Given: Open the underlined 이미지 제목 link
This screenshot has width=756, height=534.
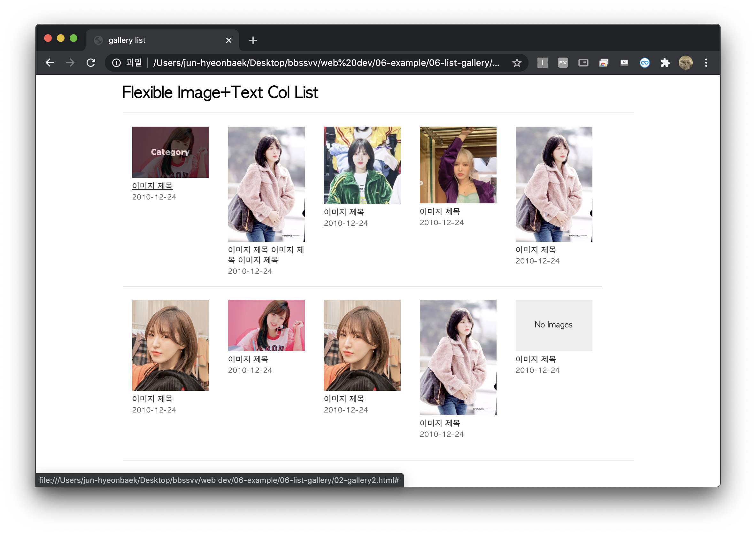Looking at the screenshot, I should click(152, 186).
